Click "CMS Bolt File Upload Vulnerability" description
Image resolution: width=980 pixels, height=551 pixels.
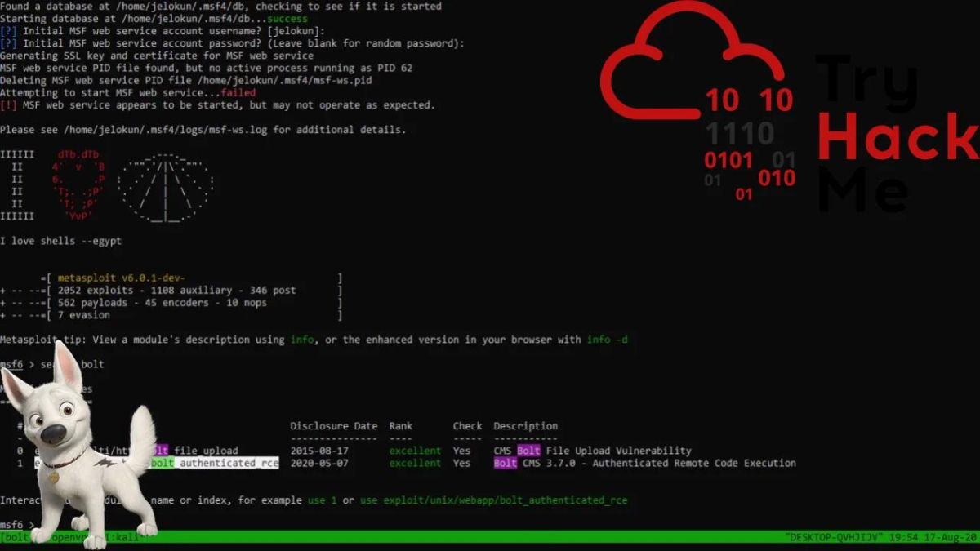592,451
